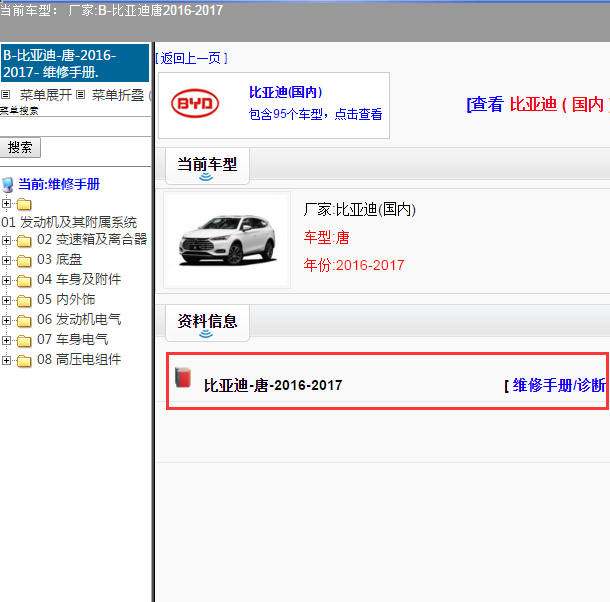Click the menu search input field

[75, 126]
